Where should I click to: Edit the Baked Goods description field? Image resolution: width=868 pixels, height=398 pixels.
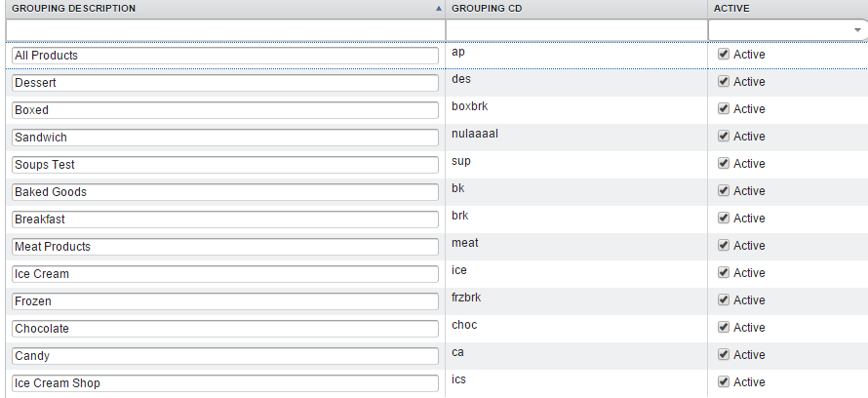pyautogui.click(x=224, y=192)
